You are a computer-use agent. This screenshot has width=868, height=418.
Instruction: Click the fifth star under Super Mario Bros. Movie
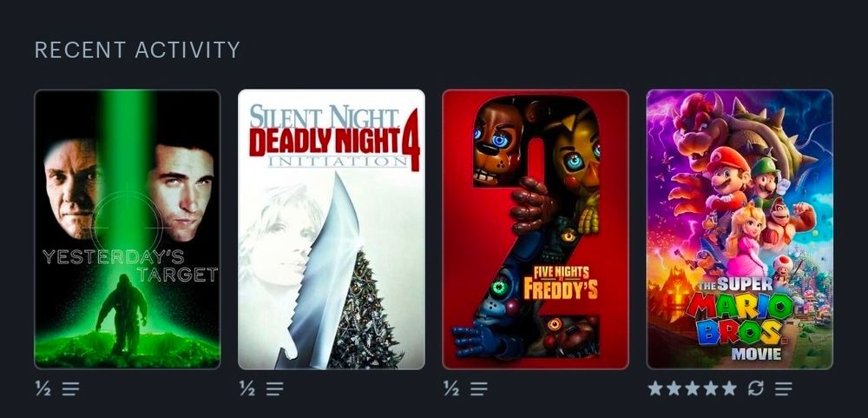730,388
